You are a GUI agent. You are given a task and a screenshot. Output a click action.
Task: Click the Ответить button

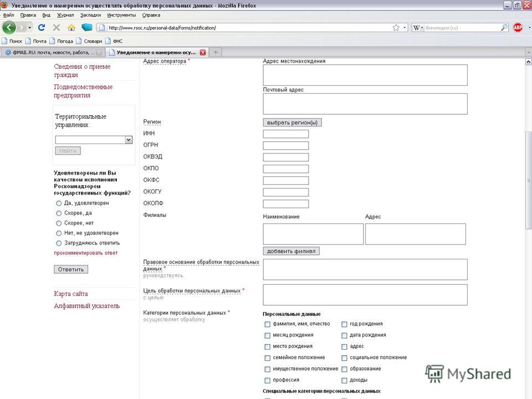tap(71, 269)
